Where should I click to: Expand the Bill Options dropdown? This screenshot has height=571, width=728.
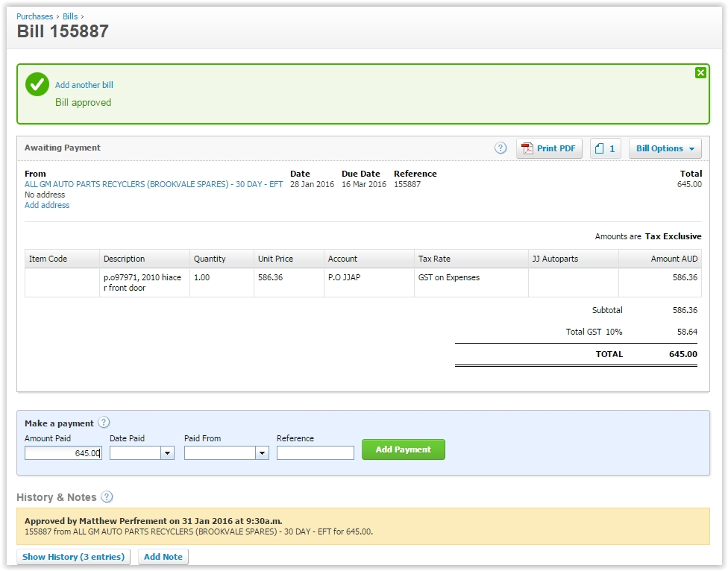coord(665,148)
